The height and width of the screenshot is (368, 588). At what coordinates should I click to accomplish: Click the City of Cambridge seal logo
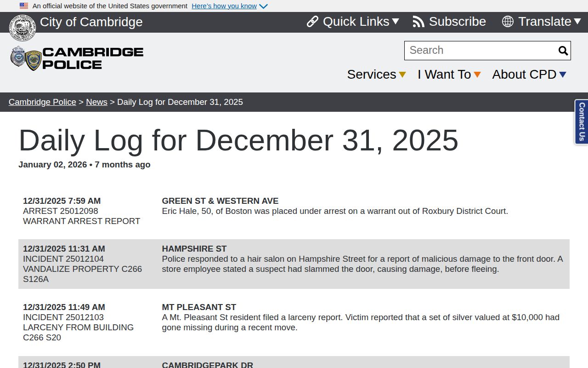[x=23, y=28]
